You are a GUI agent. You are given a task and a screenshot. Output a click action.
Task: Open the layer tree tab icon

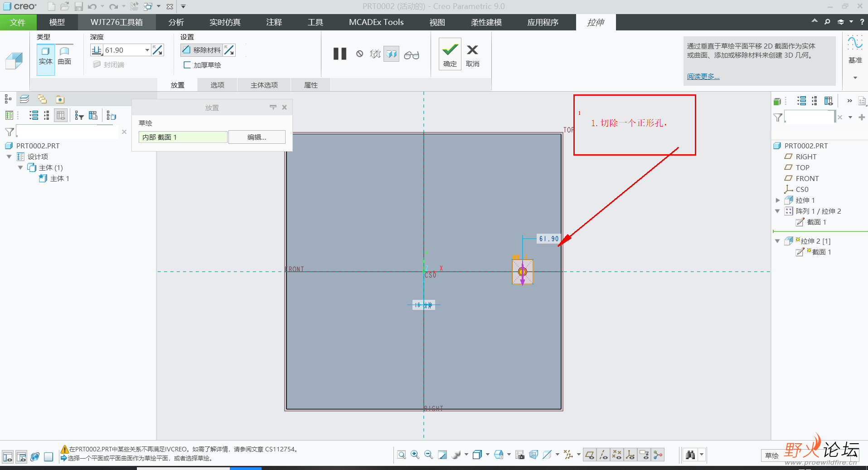coord(24,99)
